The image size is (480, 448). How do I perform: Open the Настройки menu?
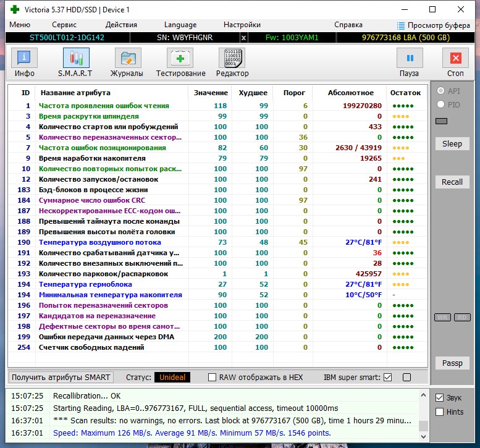[242, 25]
